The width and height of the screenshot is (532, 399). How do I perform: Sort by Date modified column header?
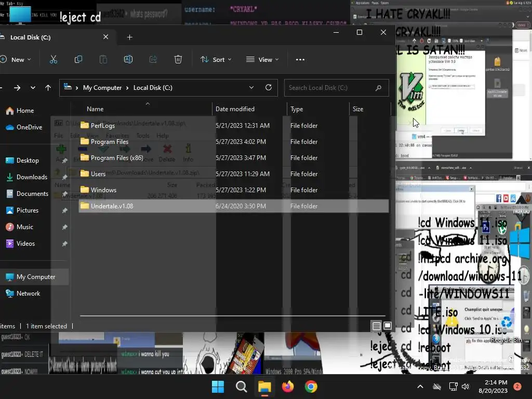point(235,109)
